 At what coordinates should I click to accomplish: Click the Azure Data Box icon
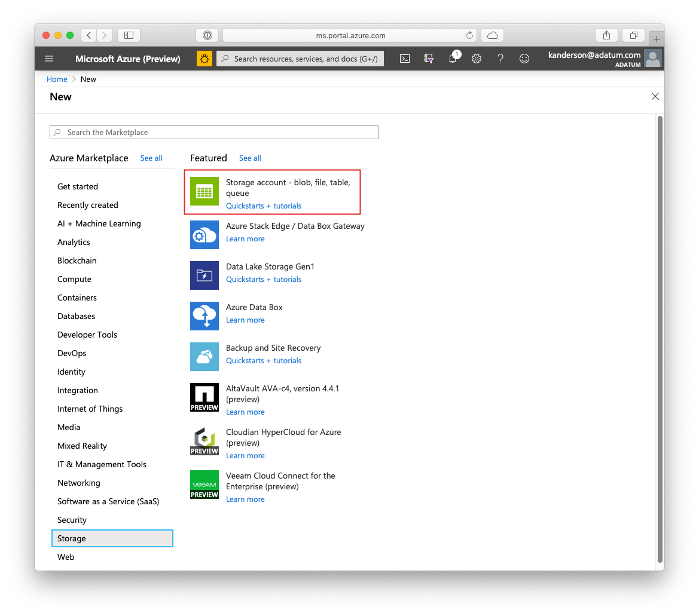[x=204, y=316]
